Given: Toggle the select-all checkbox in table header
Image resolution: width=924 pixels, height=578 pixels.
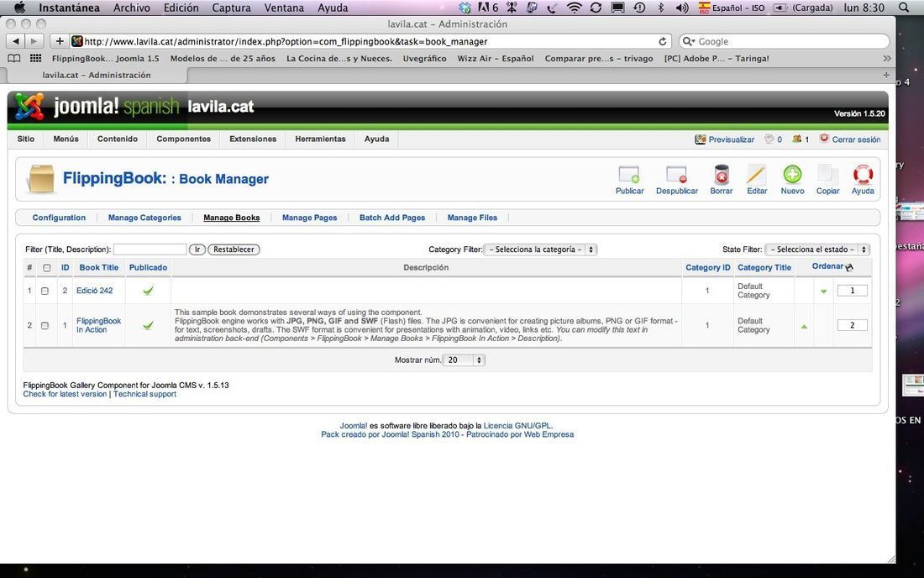Looking at the screenshot, I should [x=46, y=268].
